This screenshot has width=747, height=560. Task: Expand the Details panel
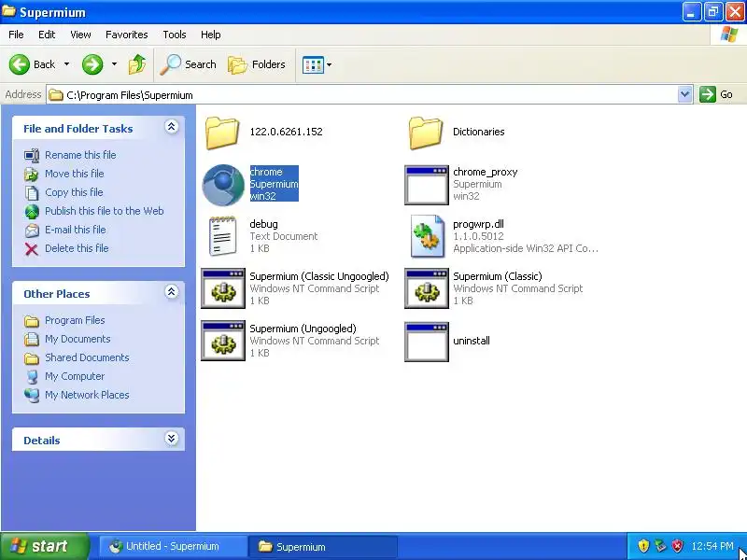coord(172,439)
